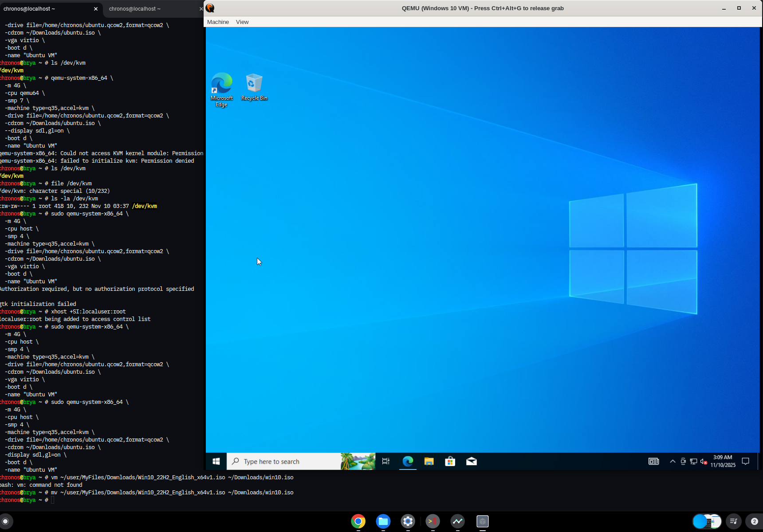Screen dimensions: 763x532
Task: Click the 'Type here to search' box
Action: [284, 462]
